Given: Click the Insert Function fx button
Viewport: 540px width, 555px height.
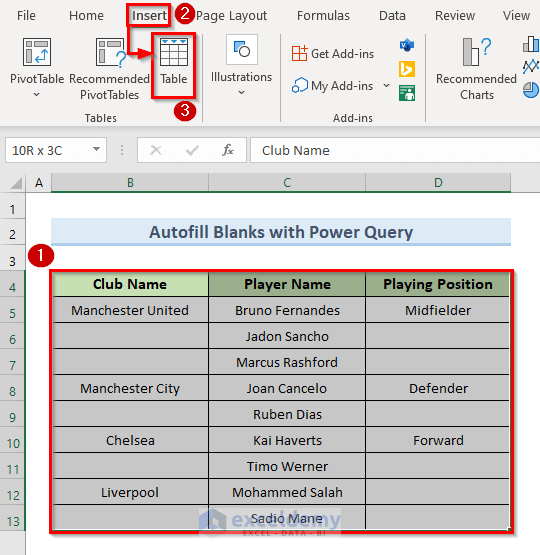Looking at the screenshot, I should click(x=228, y=150).
